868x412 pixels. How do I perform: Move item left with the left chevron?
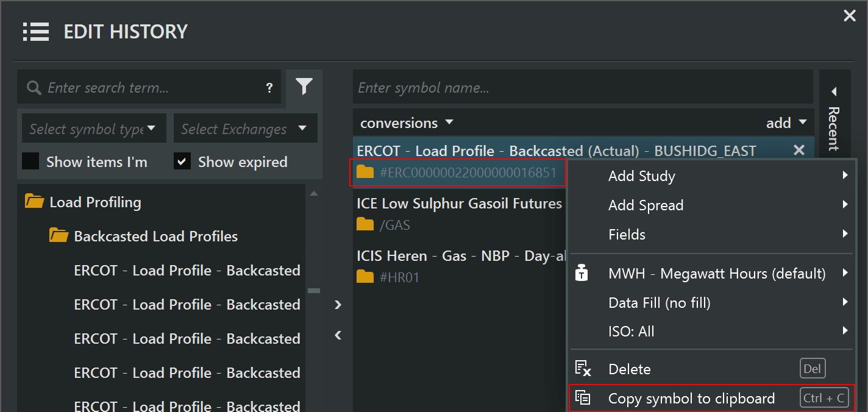[x=338, y=335]
